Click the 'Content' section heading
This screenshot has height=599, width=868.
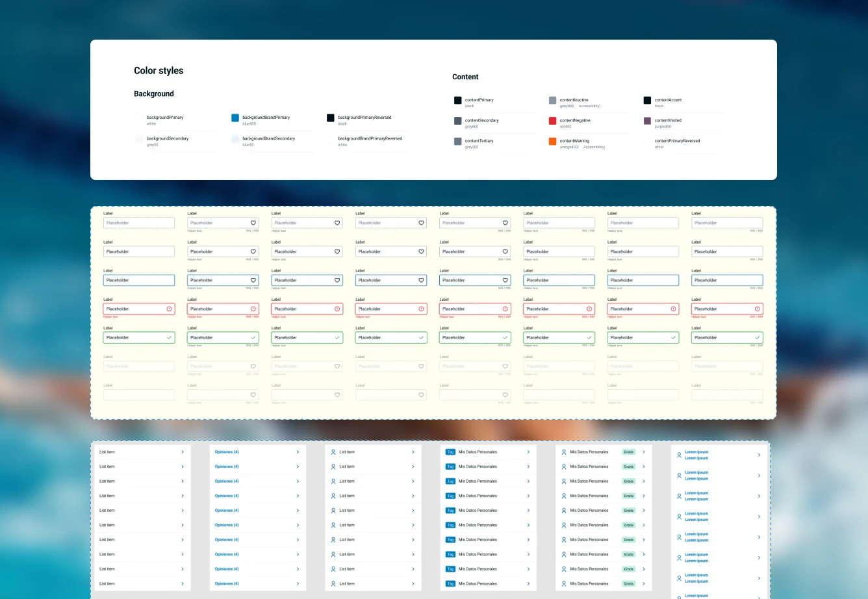(465, 77)
